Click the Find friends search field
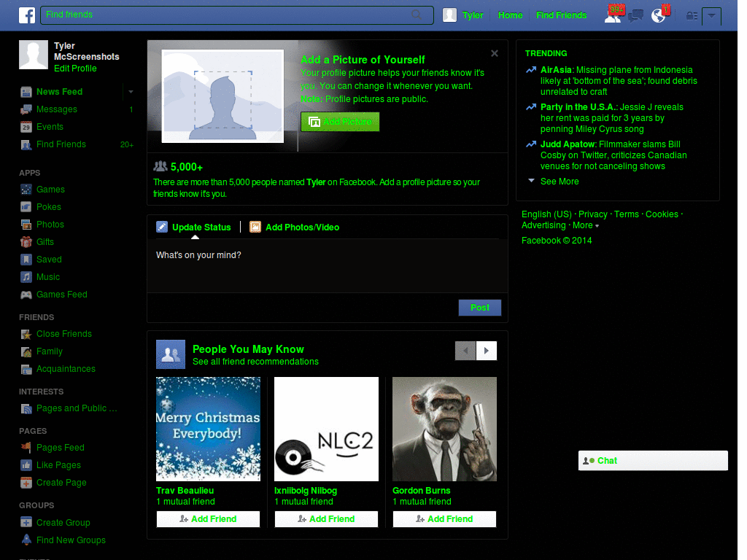Screen dimensions: 747x560 [x=237, y=15]
